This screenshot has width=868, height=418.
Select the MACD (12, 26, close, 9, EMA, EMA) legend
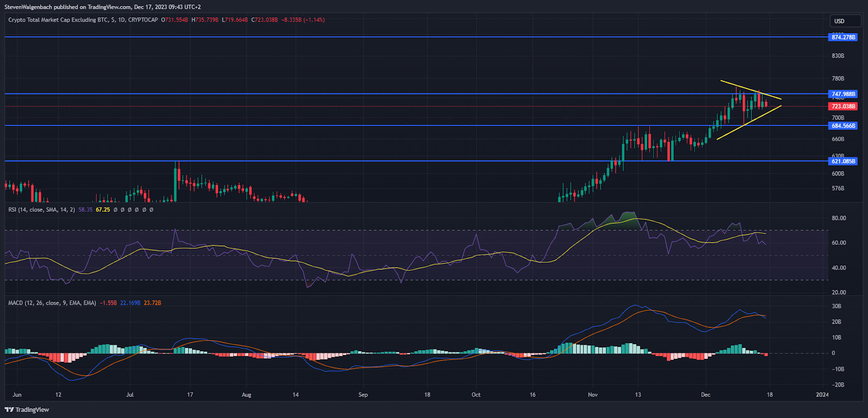(52, 303)
